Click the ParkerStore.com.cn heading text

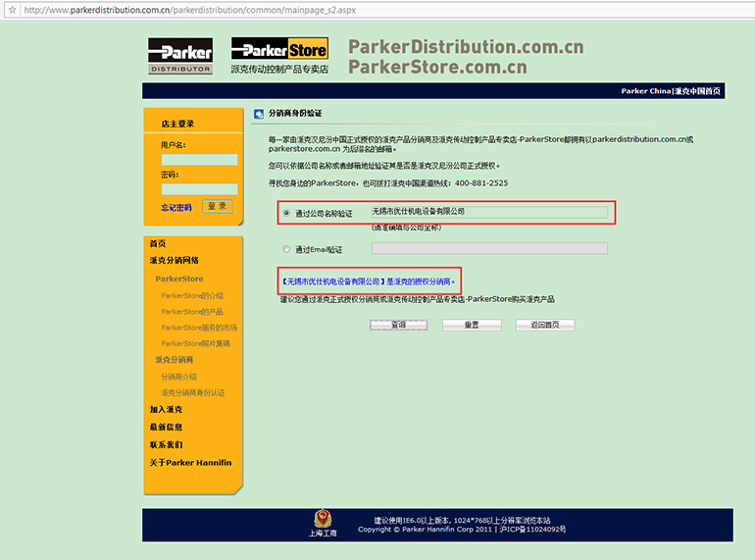437,67
